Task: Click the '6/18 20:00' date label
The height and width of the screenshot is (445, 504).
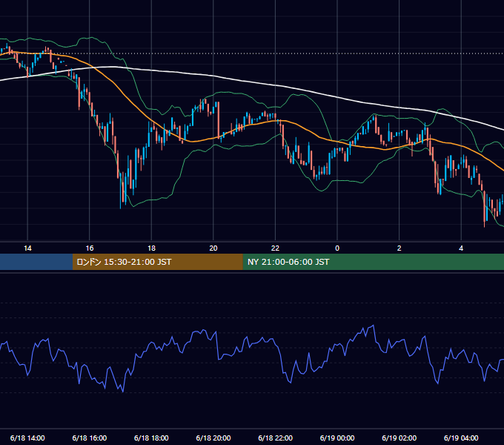Action: tap(213, 438)
